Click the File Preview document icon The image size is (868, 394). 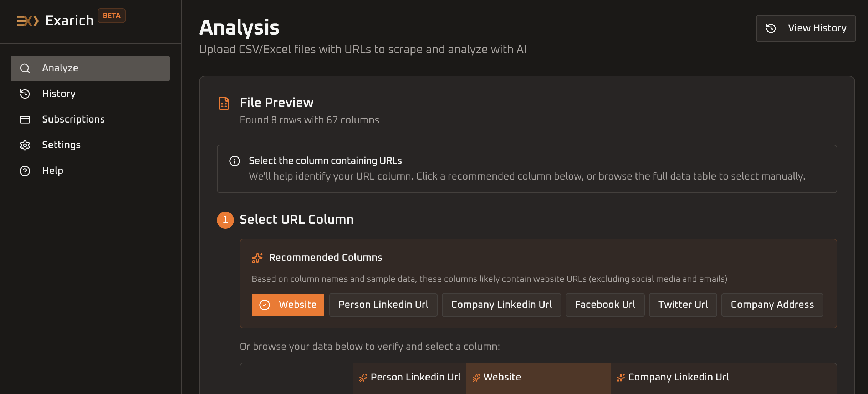pos(224,103)
